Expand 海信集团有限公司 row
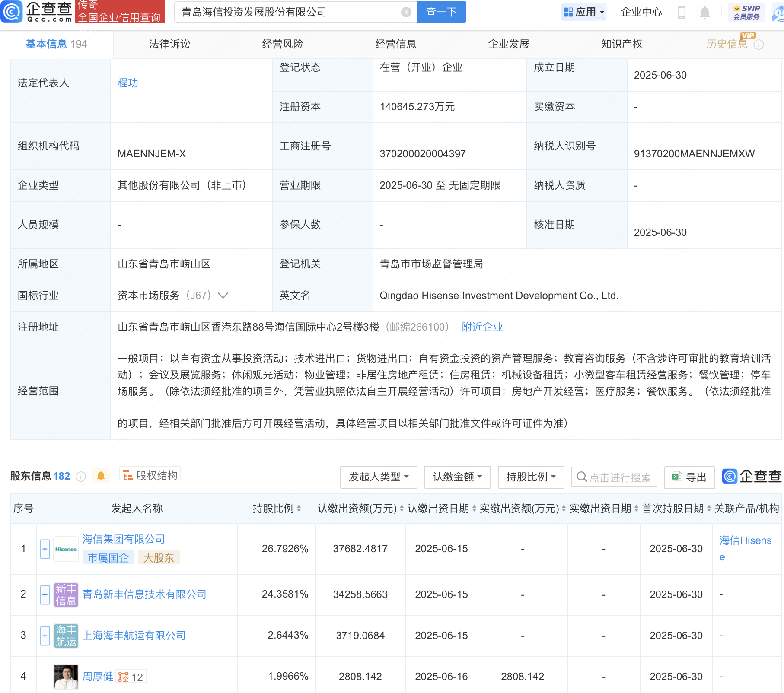 tap(45, 549)
